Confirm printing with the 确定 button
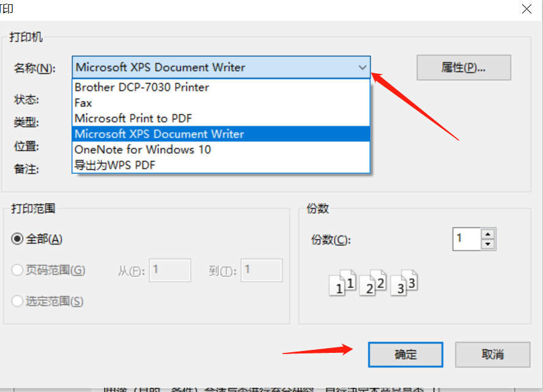The height and width of the screenshot is (392, 543). click(405, 355)
